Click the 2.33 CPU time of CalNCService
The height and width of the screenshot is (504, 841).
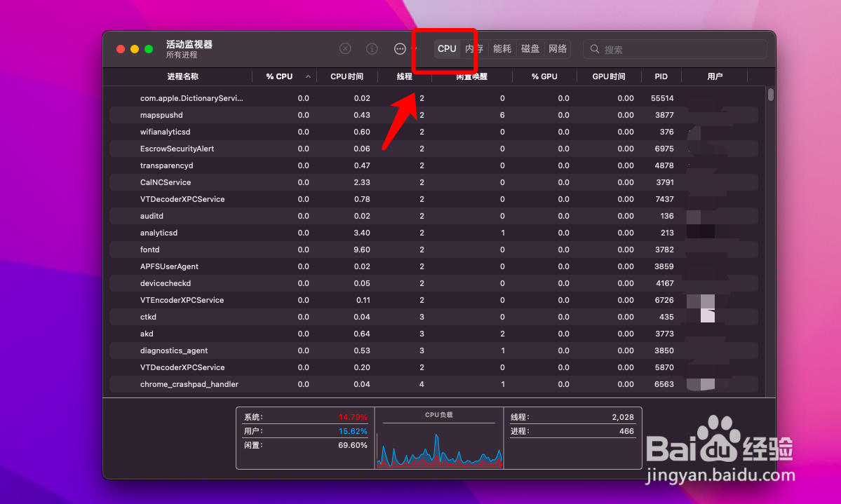point(362,182)
